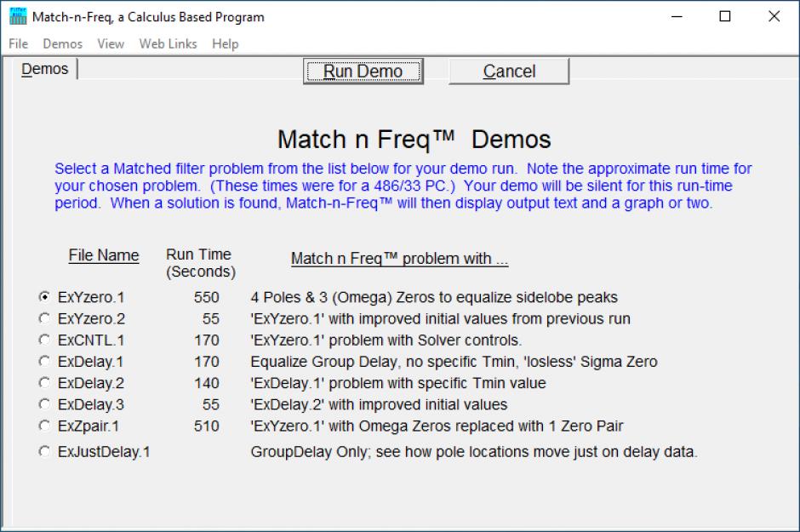Select the ExYzero.1 radio button
The image size is (800, 532).
[x=44, y=298]
